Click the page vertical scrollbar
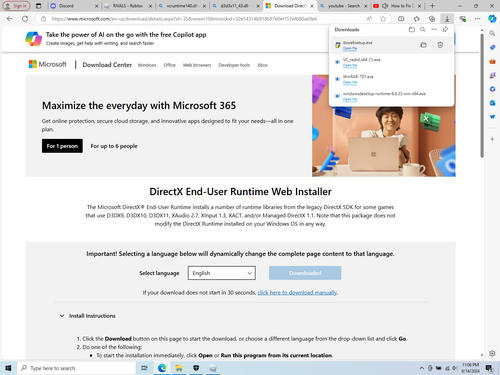The width and height of the screenshot is (500, 375). point(482,95)
